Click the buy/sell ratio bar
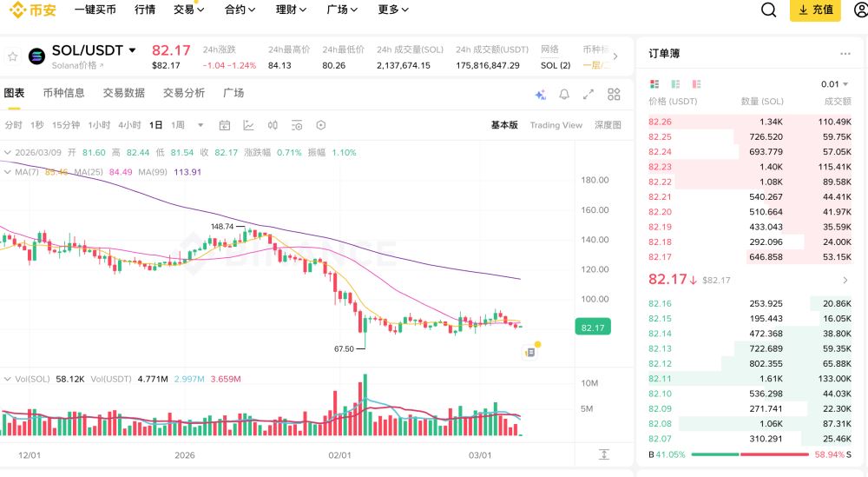868x477 pixels. [x=750, y=454]
